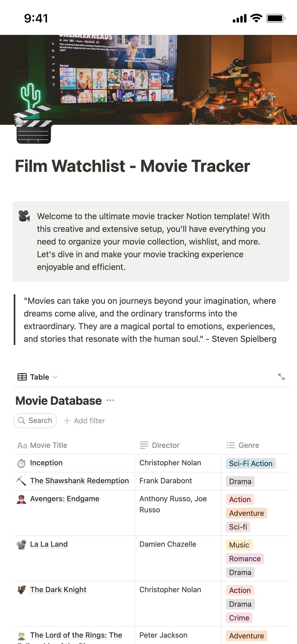
Task: Open The Shawshank Redemption entry
Action: pos(79,481)
